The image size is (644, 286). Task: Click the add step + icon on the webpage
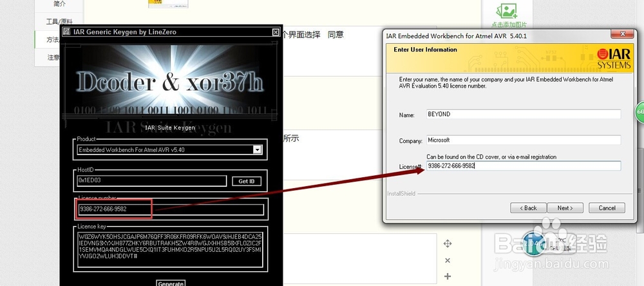(448, 276)
